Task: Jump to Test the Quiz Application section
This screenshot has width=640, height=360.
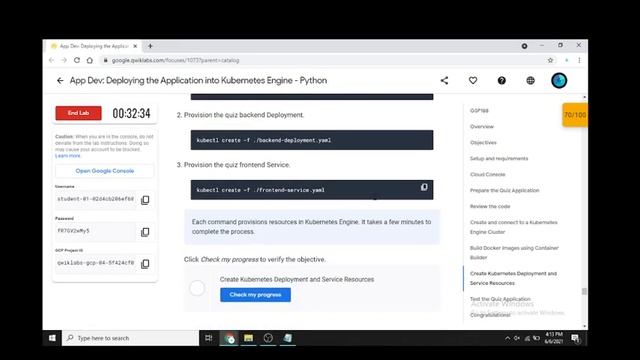Action: point(500,299)
